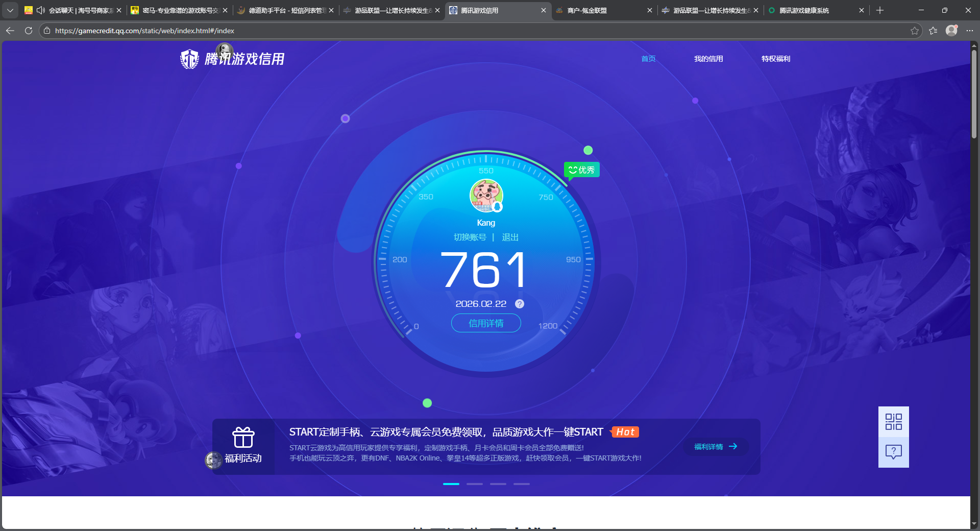
Task: Open the QR code panel at bottom right
Action: point(893,422)
